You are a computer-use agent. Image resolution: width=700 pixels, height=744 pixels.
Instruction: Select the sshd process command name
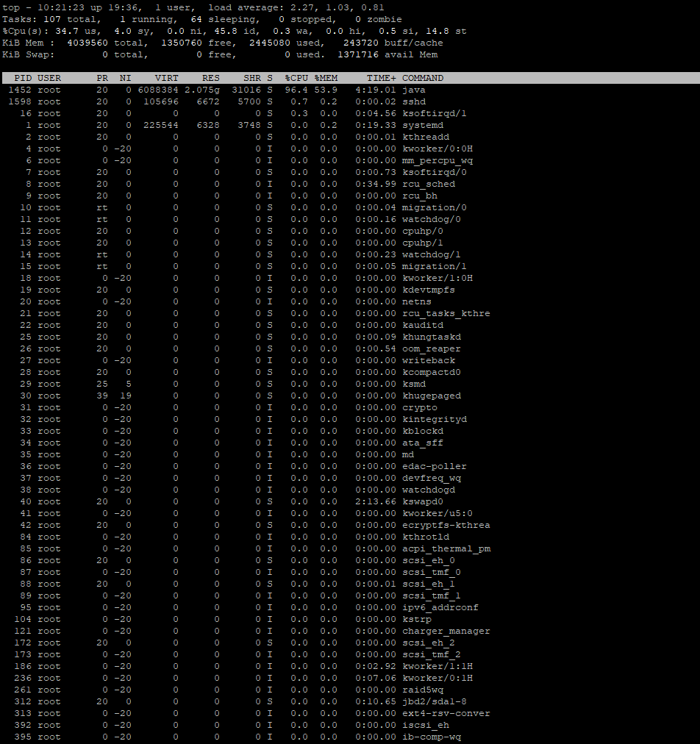click(x=413, y=101)
